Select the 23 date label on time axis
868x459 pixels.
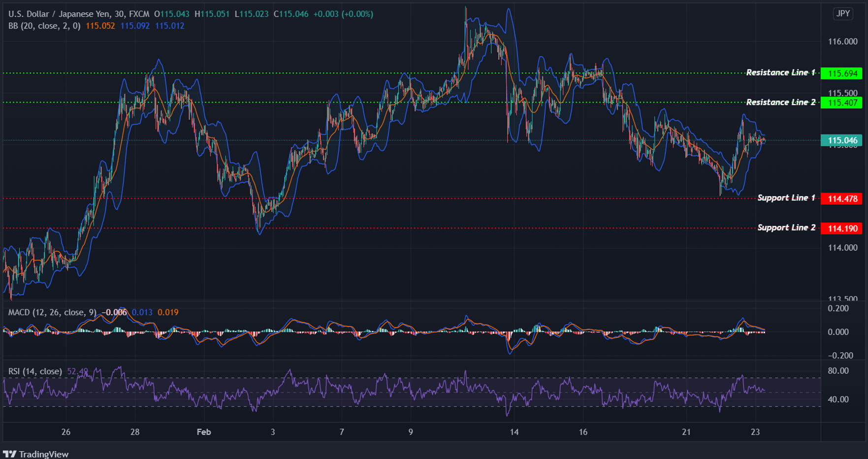pyautogui.click(x=755, y=432)
